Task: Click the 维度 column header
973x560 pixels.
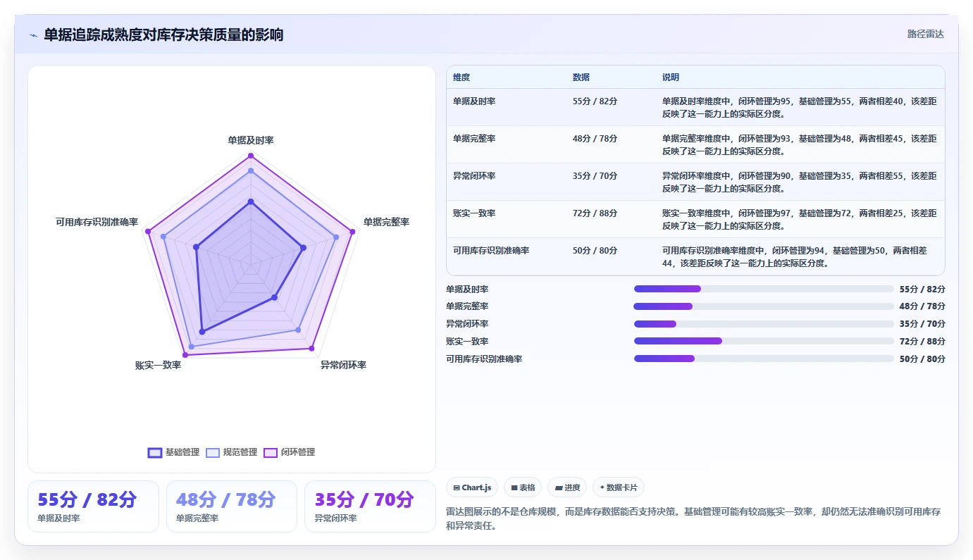Action: pyautogui.click(x=461, y=77)
